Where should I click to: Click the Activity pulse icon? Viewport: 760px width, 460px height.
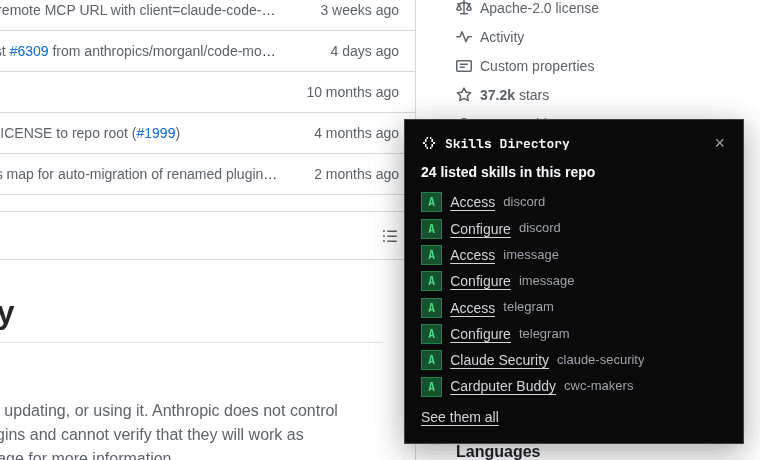coord(464,37)
